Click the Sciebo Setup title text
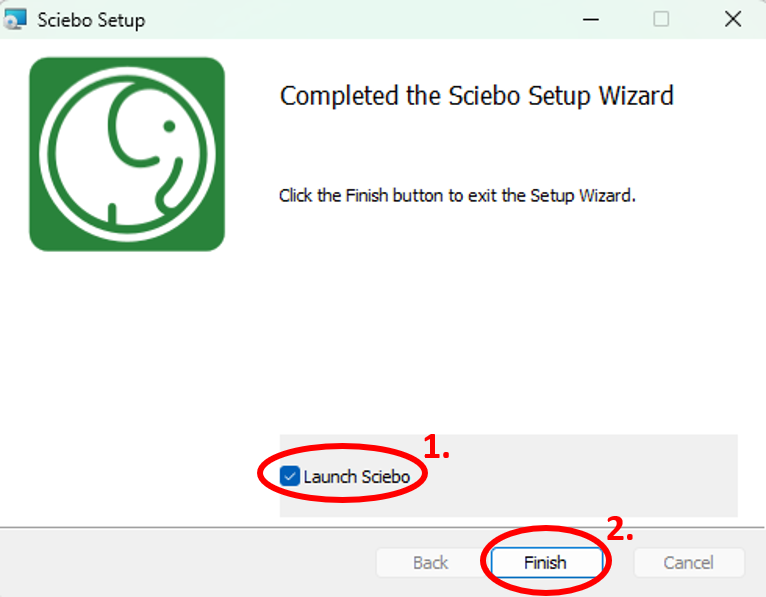766x597 pixels. (91, 20)
